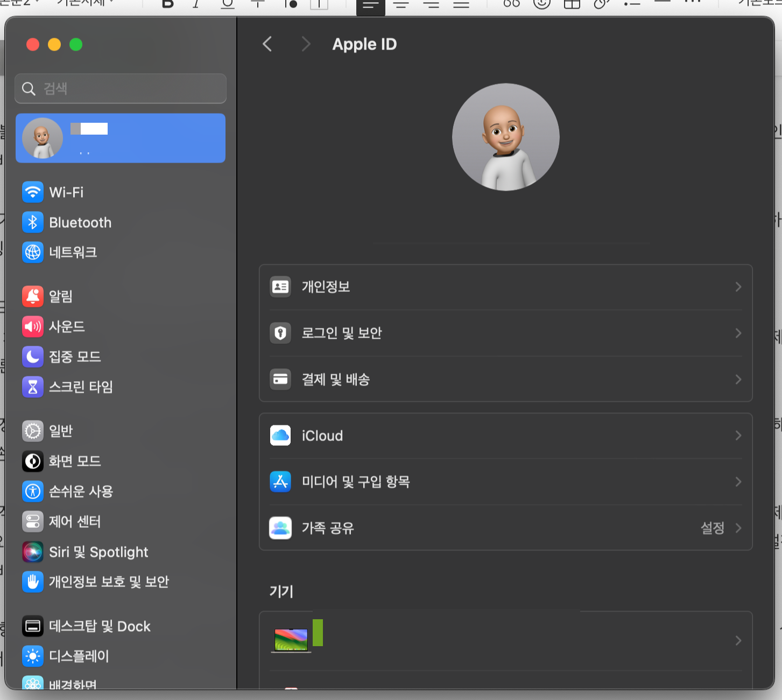Select the 네트워크 globe icon
Image resolution: width=782 pixels, height=700 pixels.
click(33, 252)
